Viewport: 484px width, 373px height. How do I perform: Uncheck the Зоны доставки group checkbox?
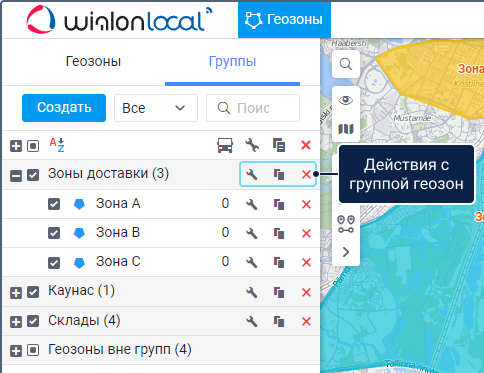click(33, 175)
